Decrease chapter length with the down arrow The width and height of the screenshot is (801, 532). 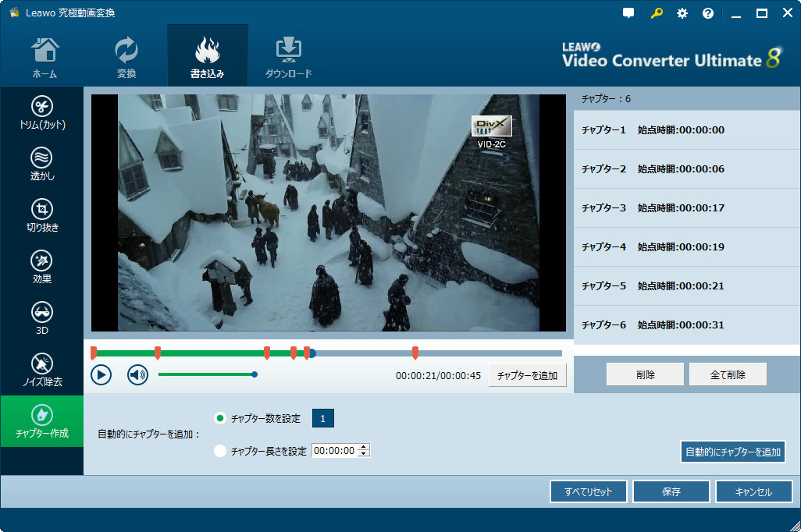[x=364, y=454]
